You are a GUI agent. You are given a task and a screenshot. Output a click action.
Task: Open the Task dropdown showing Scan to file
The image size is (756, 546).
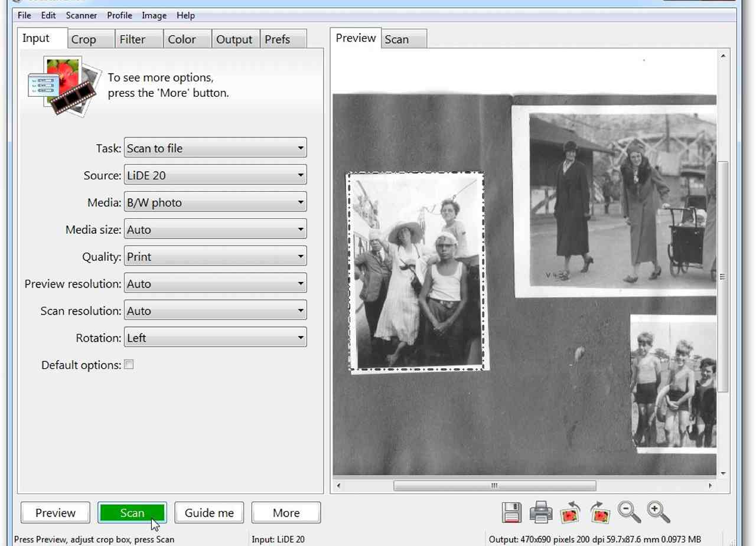click(x=215, y=148)
